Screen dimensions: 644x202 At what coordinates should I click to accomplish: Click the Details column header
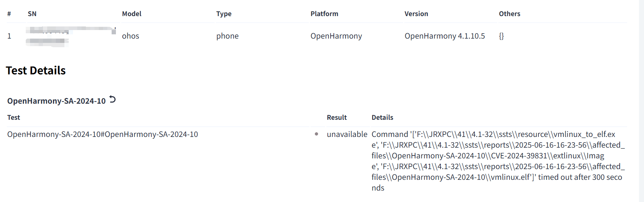[382, 117]
